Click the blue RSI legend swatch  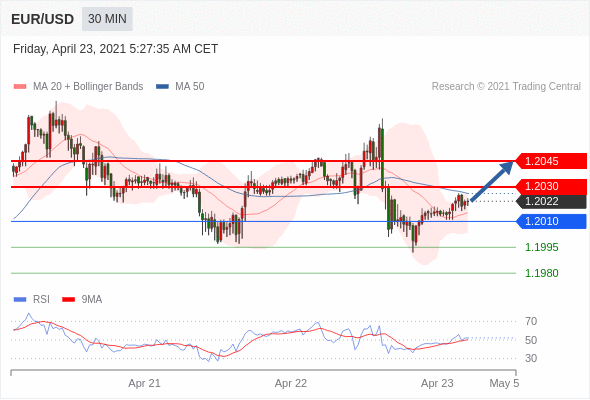click(20, 300)
